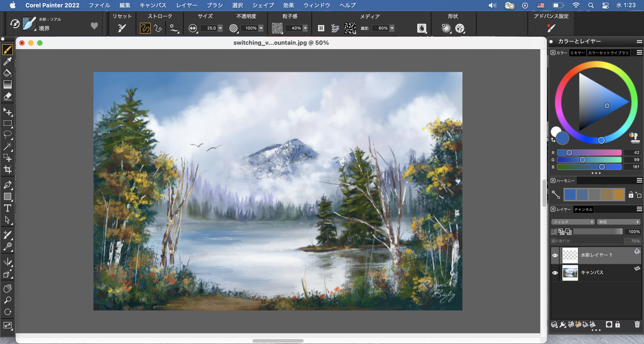This screenshot has height=344, width=644.
Task: Switch to the チャンネル tab
Action: (x=583, y=209)
